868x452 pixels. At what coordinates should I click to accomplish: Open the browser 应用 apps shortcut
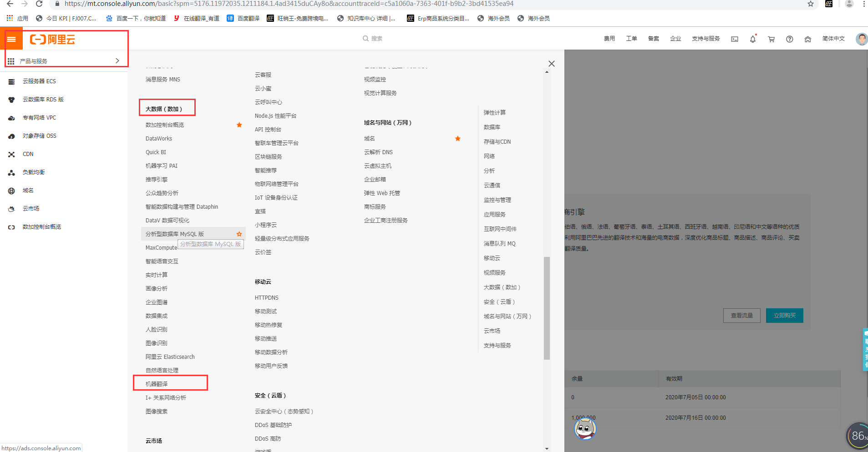click(x=17, y=19)
